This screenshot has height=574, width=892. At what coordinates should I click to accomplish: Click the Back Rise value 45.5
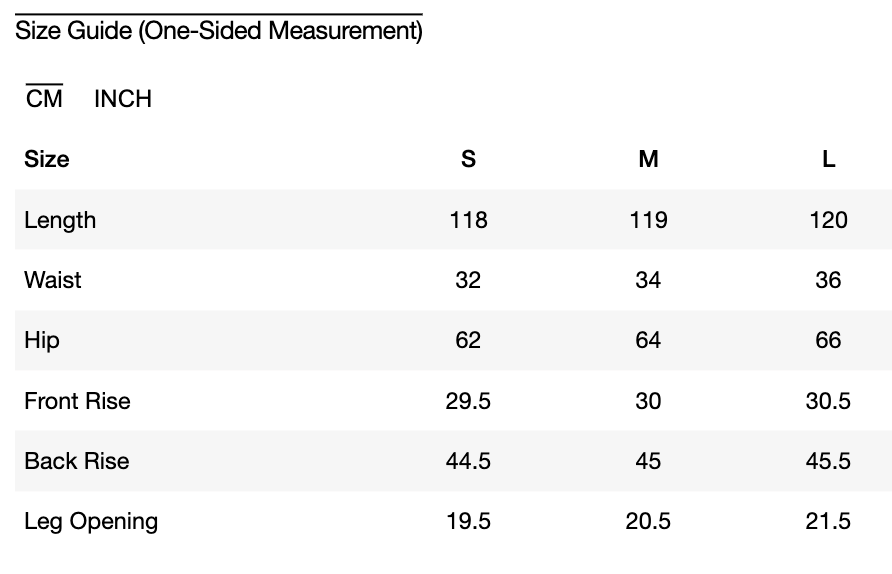pos(828,461)
